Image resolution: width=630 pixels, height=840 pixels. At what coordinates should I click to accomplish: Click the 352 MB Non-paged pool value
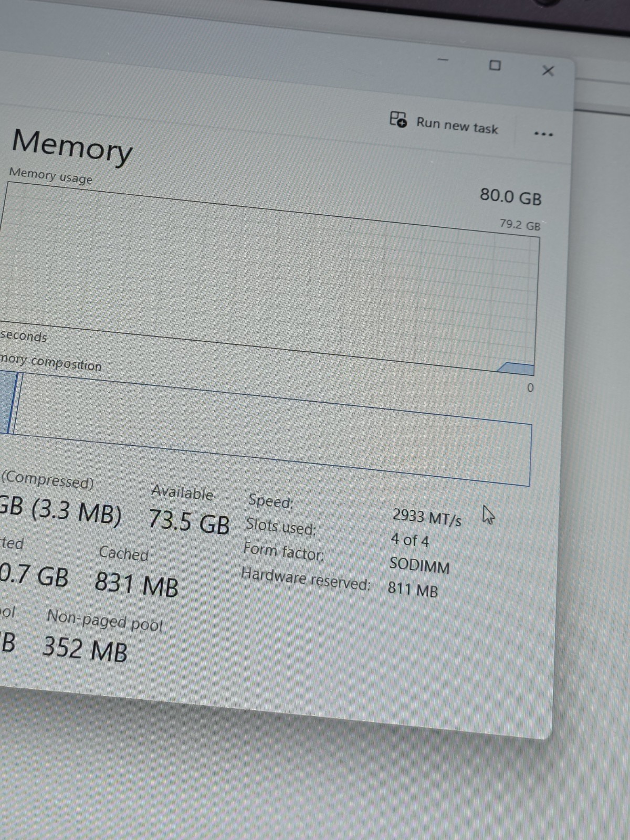(x=85, y=649)
